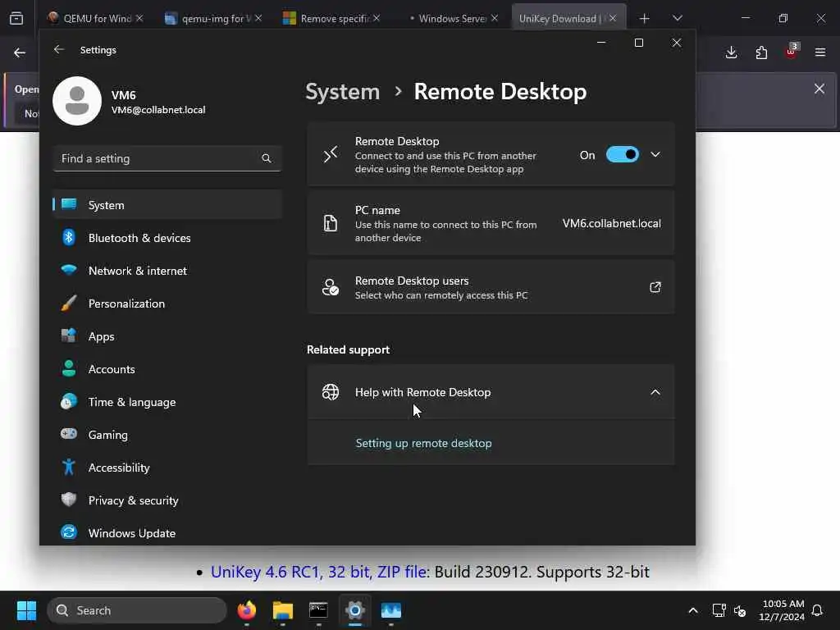Click the PC name document icon

tap(331, 223)
